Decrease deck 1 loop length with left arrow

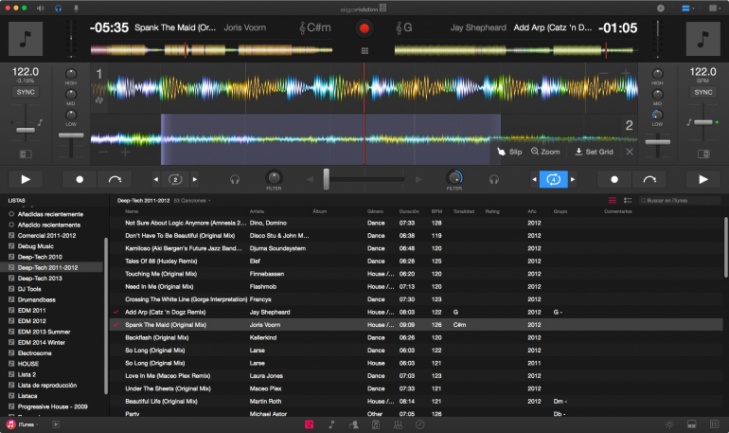coord(156,180)
